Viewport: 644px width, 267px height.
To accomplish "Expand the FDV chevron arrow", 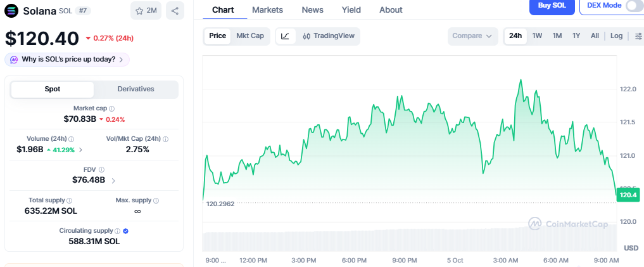I will 113,181.
